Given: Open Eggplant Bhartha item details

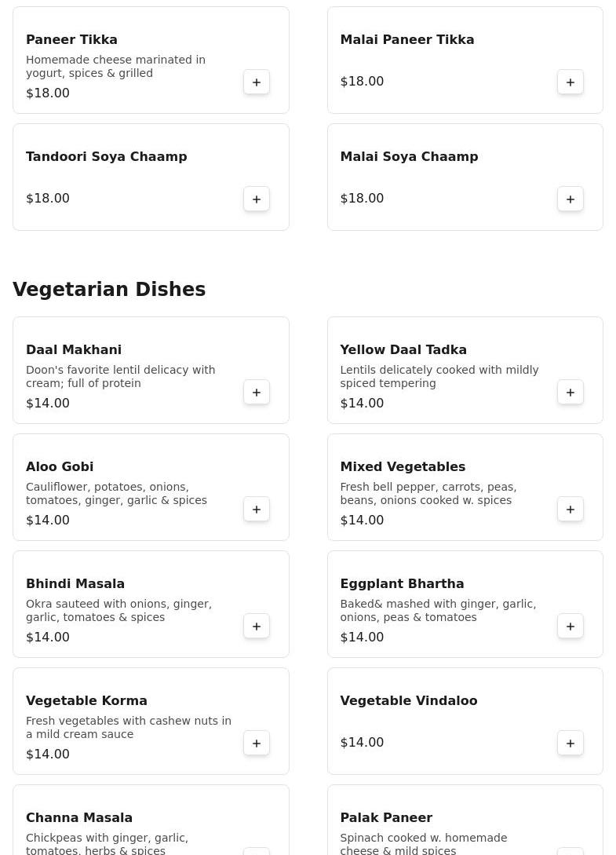Looking at the screenshot, I should pyautogui.click(x=402, y=584).
